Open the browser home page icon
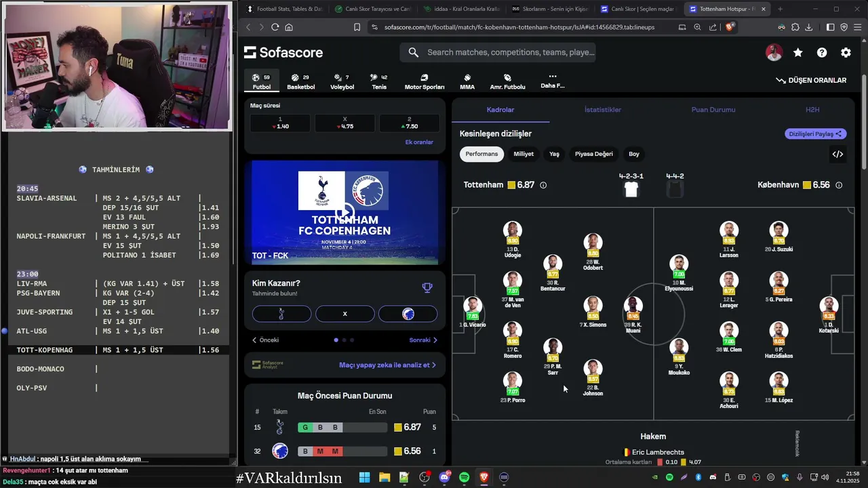 coord(289,27)
